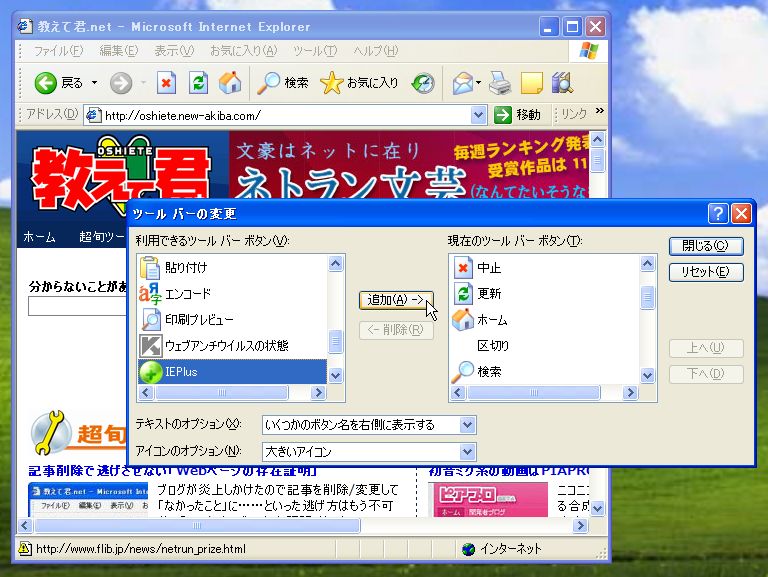Click the リンク links bar label

pos(574,115)
